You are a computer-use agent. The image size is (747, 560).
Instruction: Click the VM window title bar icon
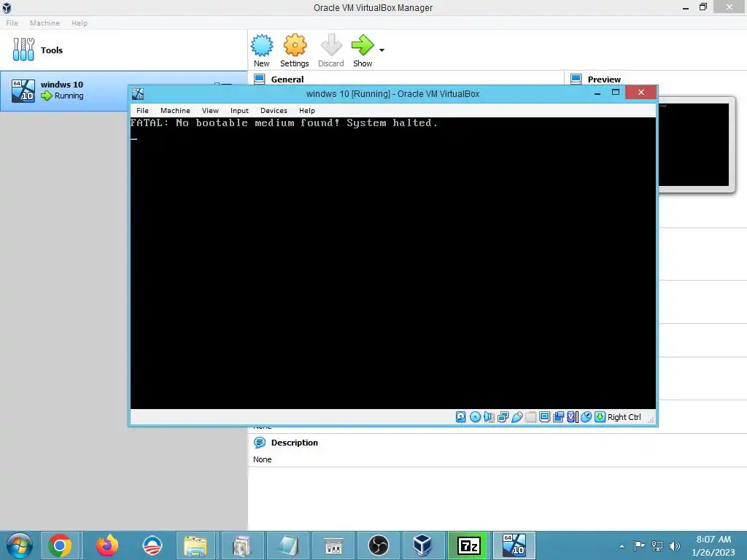138,94
